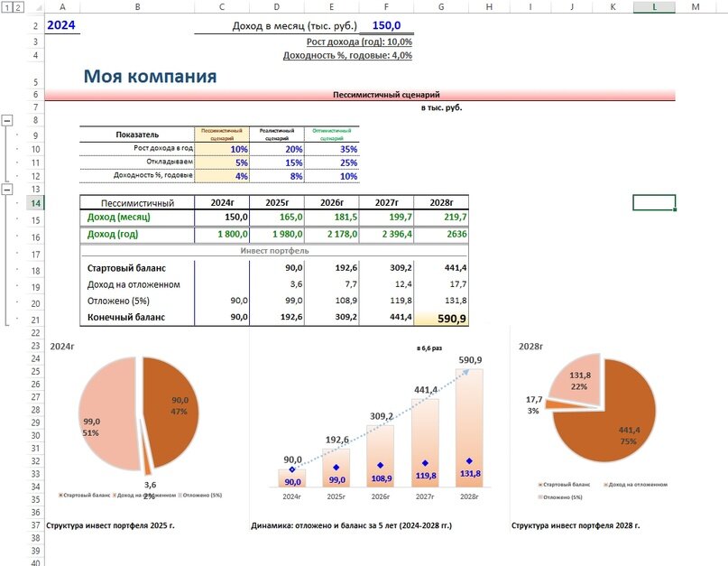Screen dimensions: 728x566
Task: Click 'Конечный баланс' row label
Action: pos(125,318)
